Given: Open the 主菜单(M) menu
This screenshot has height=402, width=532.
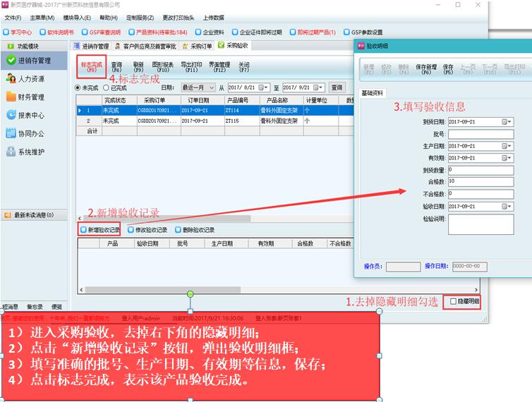Looking at the screenshot, I should pos(42,18).
